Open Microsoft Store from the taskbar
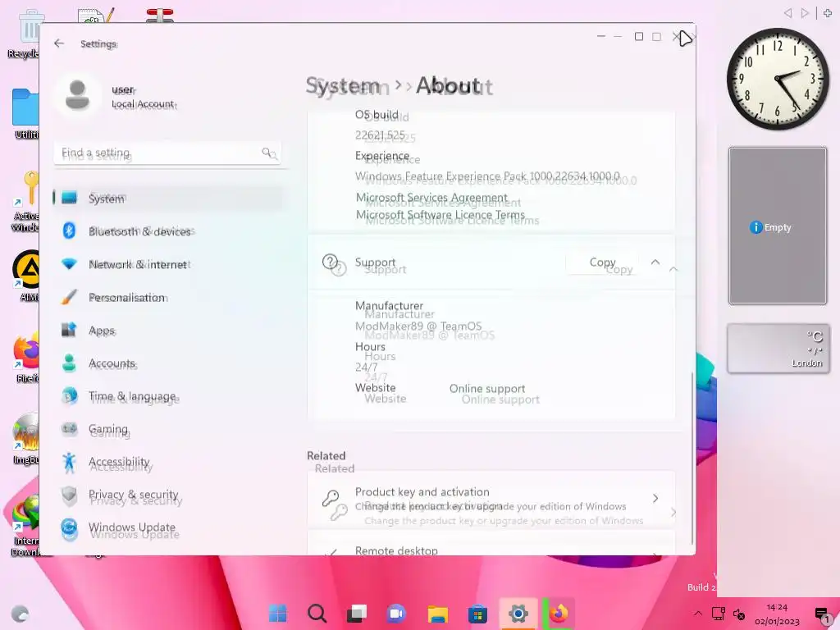This screenshot has height=630, width=840. [477, 614]
